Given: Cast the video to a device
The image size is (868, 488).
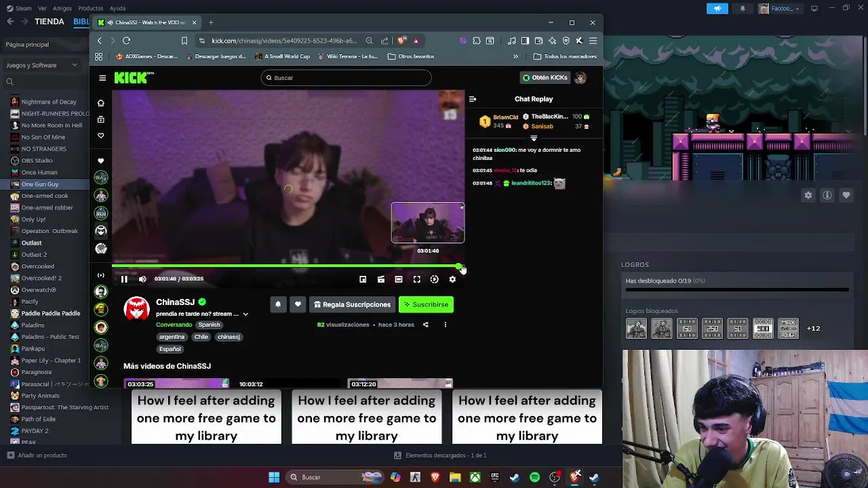Looking at the screenshot, I should click(381, 279).
